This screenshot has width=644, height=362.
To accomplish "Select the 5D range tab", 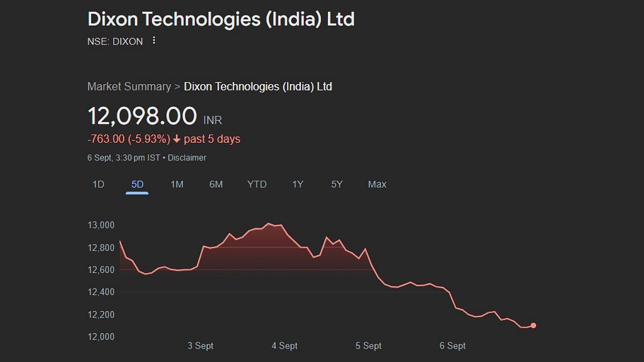I will (137, 184).
